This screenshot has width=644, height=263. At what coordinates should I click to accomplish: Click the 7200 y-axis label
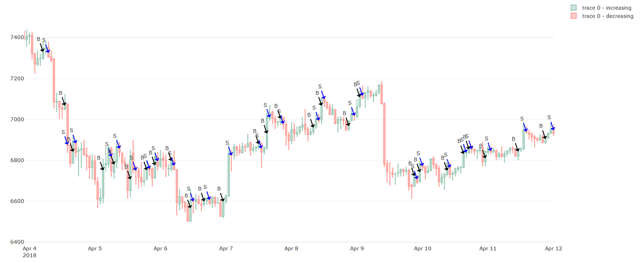[x=16, y=78]
